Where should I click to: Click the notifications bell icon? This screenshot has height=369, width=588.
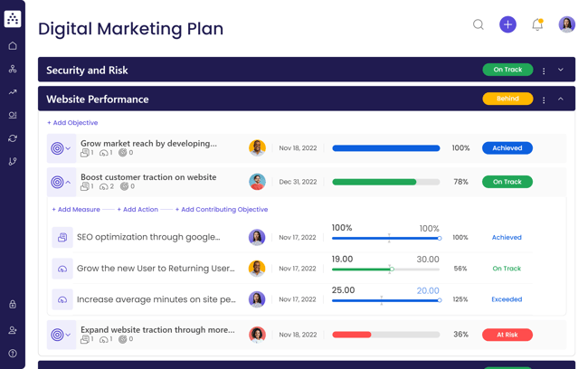tap(537, 25)
